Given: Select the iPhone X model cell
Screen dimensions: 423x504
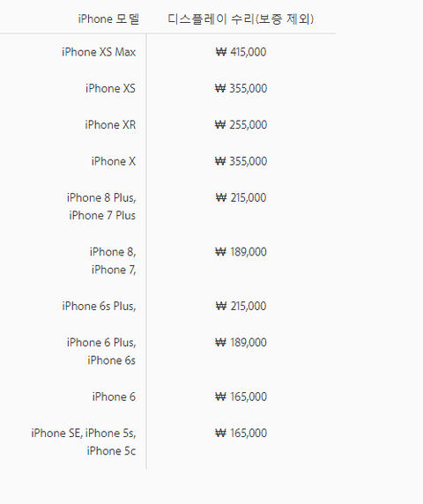Looking at the screenshot, I should pos(114,161).
